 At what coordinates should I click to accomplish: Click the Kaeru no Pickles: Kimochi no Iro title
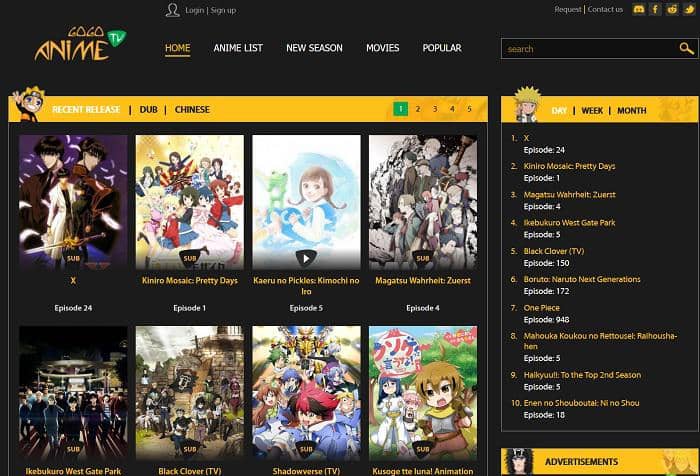pos(306,286)
